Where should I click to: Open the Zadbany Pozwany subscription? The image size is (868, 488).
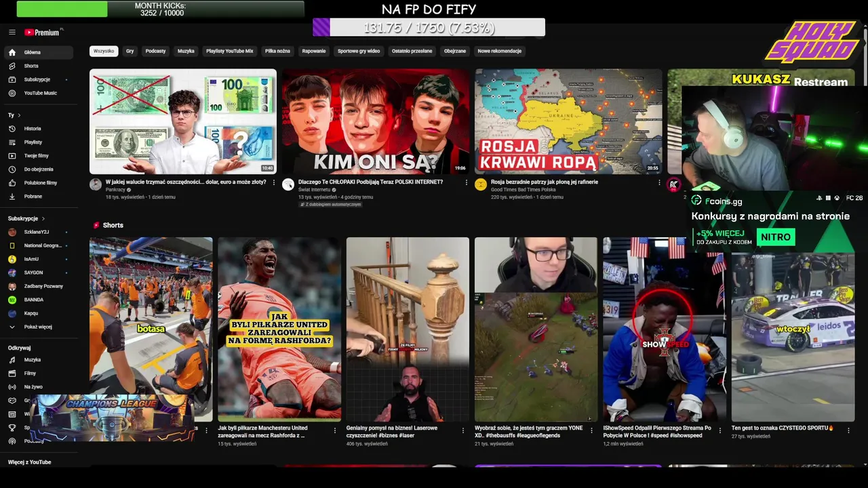click(x=43, y=286)
